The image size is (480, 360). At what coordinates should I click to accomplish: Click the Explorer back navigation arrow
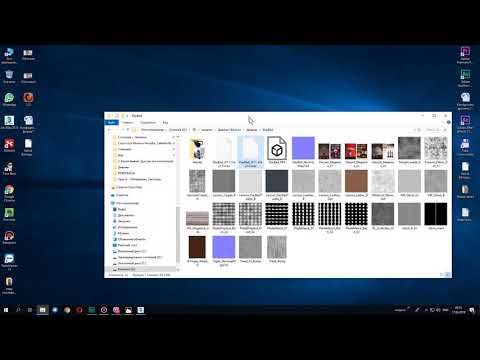(110, 130)
